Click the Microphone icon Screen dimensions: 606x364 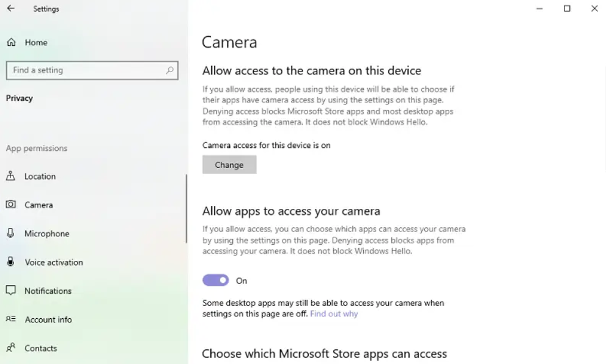(x=11, y=233)
